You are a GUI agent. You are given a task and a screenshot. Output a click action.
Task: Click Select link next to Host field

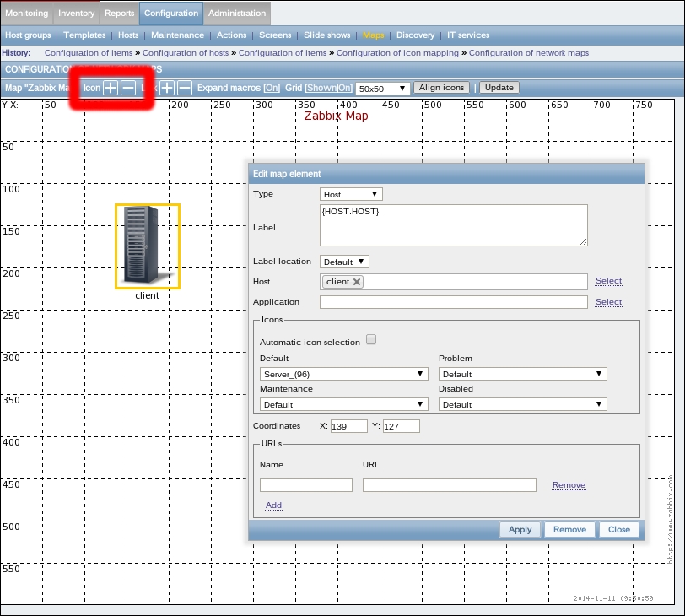(x=608, y=281)
